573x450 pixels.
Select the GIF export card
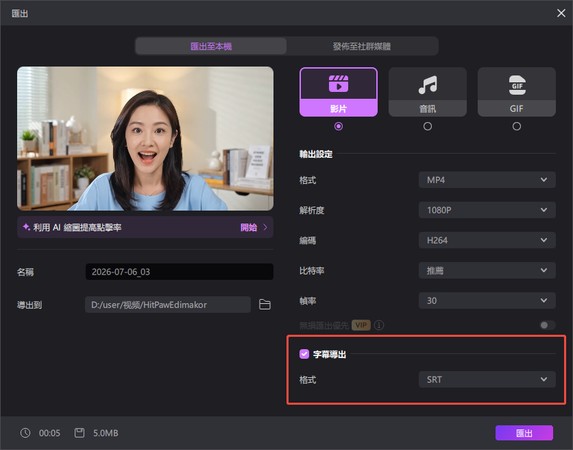coord(517,92)
